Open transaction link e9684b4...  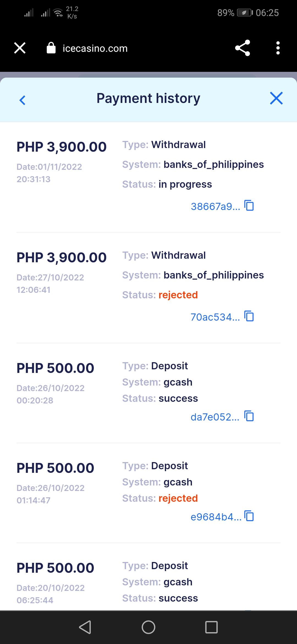[216, 517]
